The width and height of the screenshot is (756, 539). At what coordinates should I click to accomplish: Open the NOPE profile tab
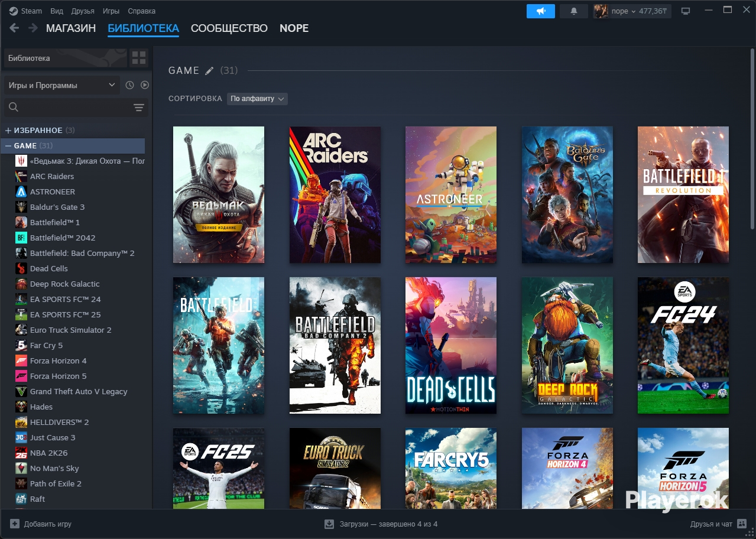pos(294,28)
